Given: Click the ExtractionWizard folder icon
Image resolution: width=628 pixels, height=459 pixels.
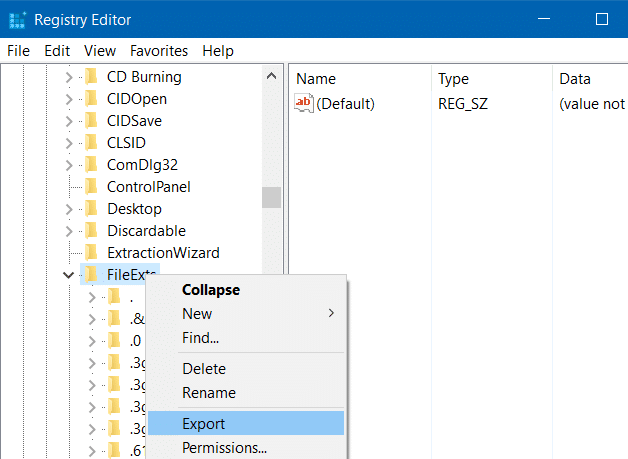Looking at the screenshot, I should pos(92,252).
